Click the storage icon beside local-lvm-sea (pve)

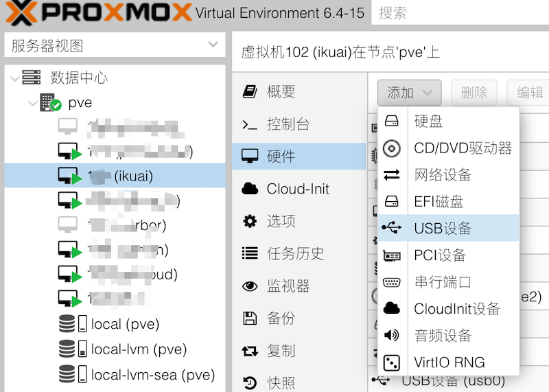pos(73,374)
